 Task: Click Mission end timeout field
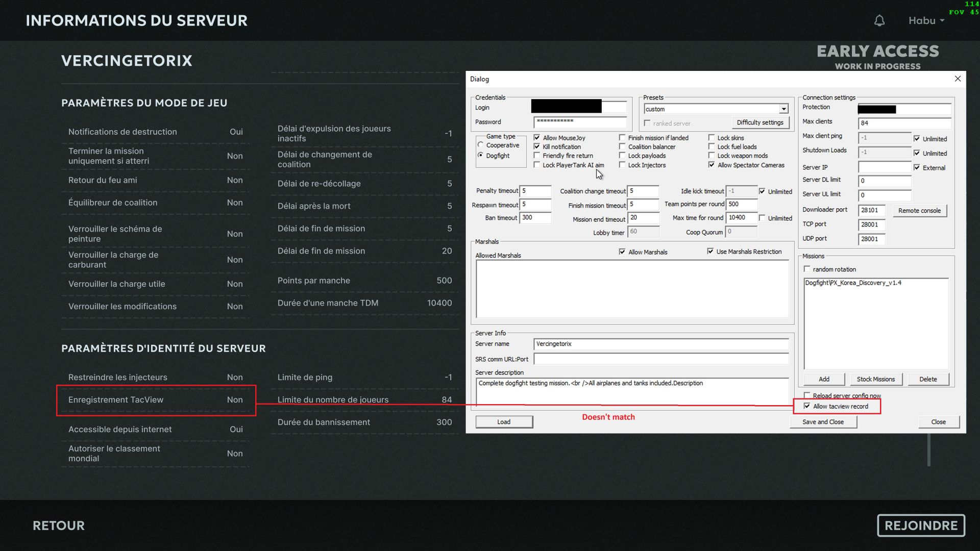[x=643, y=218]
